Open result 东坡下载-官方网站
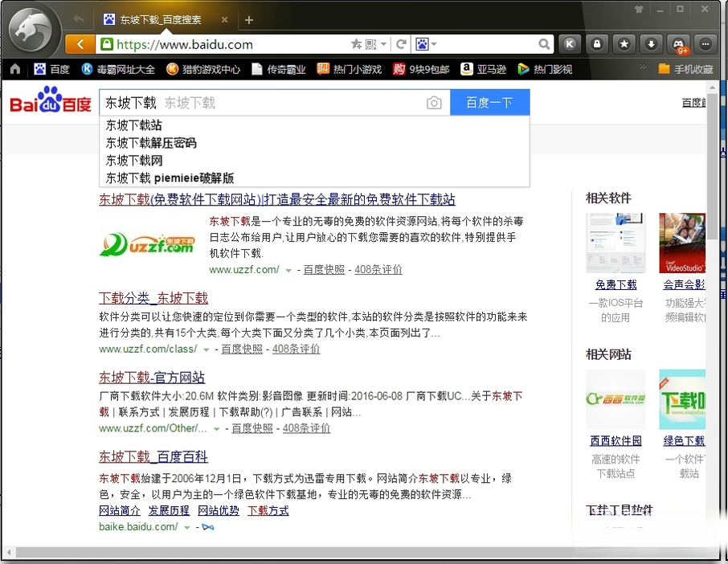728x564 pixels. click(x=152, y=378)
